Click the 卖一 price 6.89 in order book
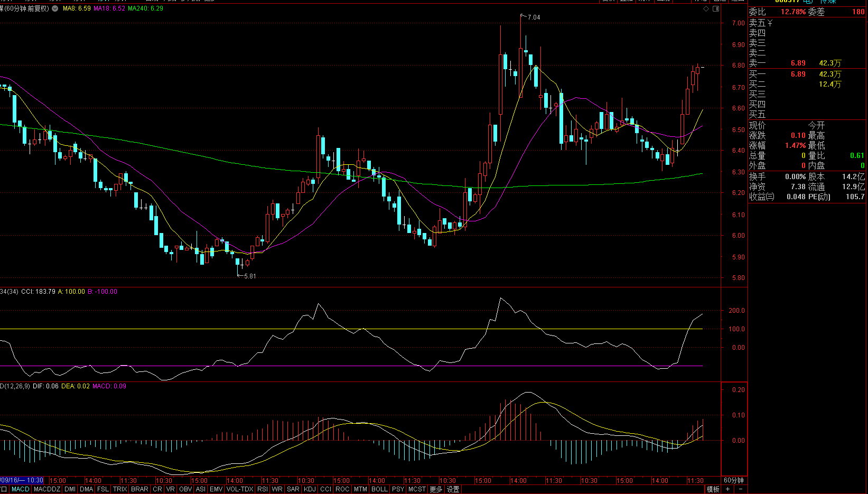868x494 pixels. (x=798, y=63)
